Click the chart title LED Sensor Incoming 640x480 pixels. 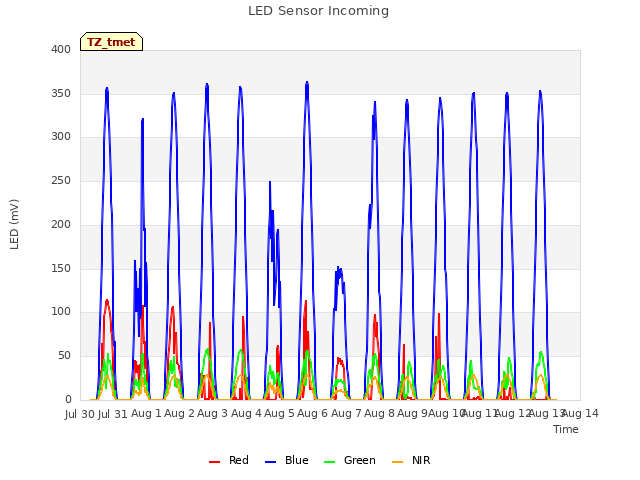(318, 11)
